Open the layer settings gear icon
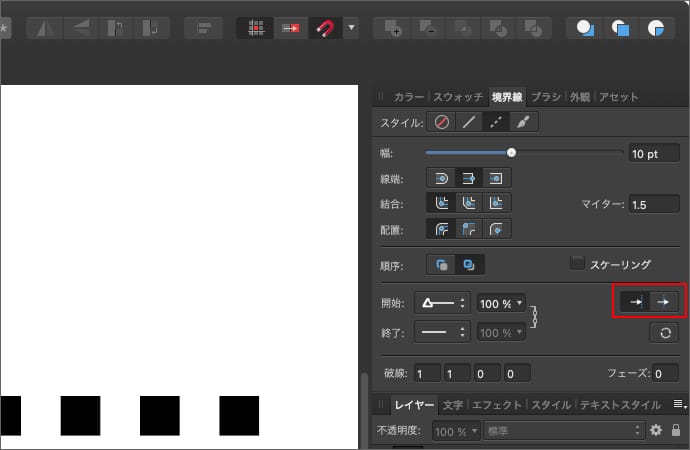This screenshot has height=450, width=690. pos(656,430)
